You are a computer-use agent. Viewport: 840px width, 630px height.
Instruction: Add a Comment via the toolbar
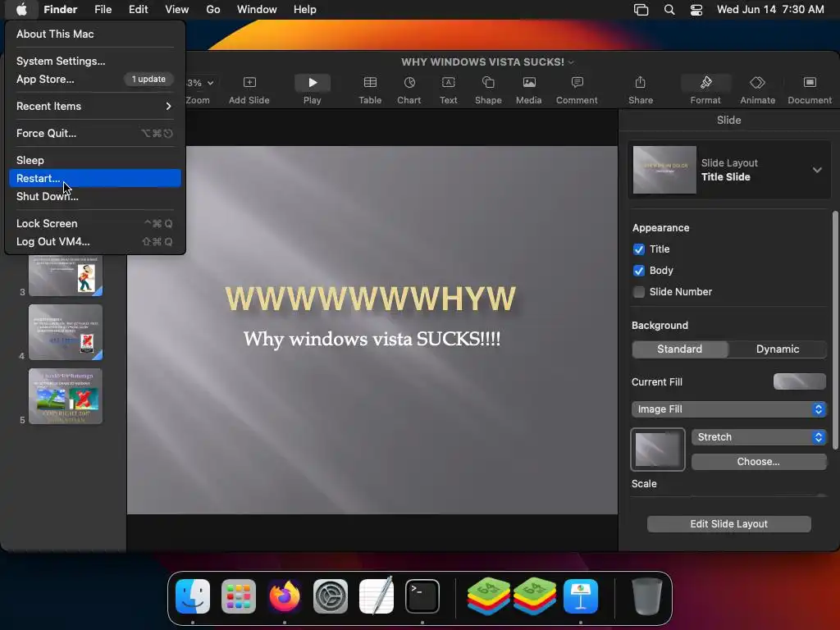point(577,83)
